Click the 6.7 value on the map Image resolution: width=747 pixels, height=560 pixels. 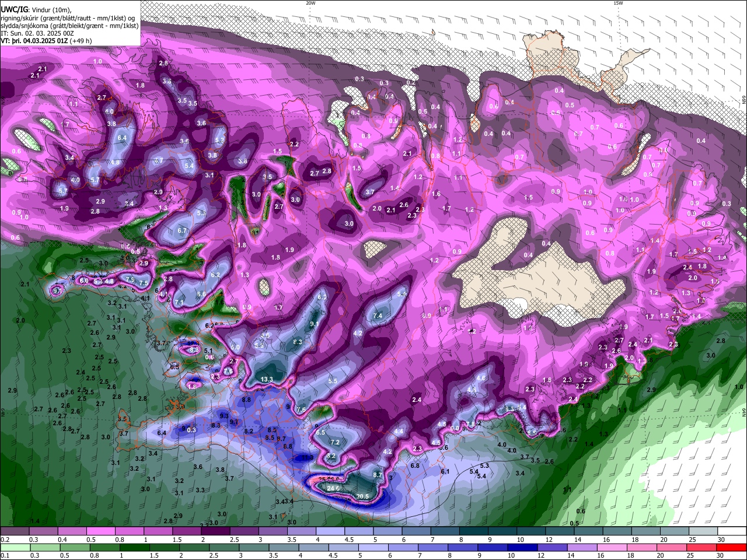pos(182,230)
